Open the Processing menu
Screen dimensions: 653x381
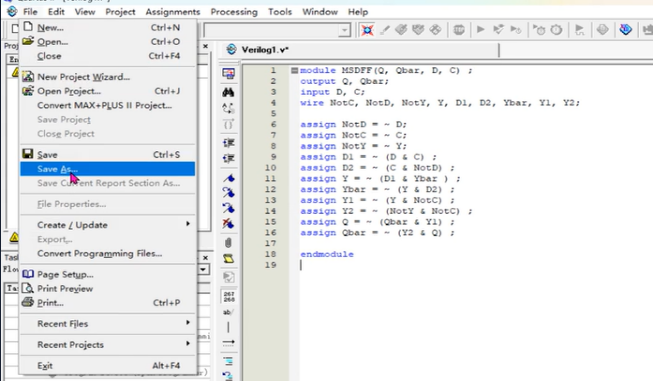pyautogui.click(x=234, y=12)
